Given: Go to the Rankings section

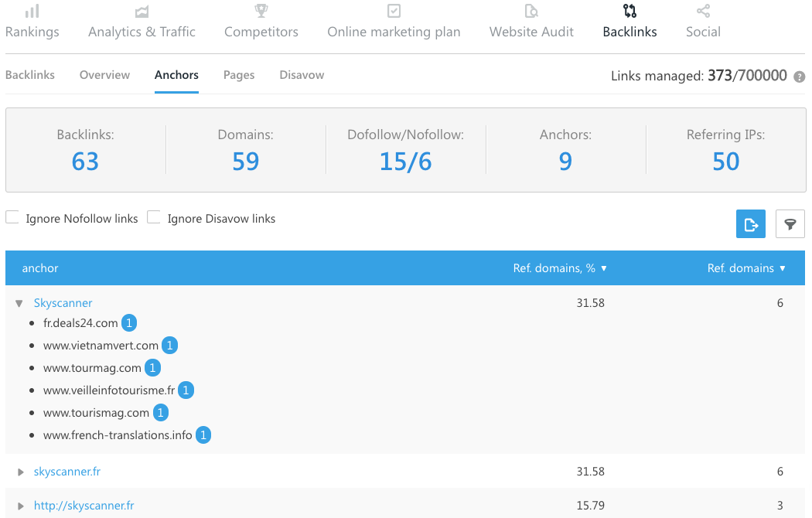Looking at the screenshot, I should (32, 32).
